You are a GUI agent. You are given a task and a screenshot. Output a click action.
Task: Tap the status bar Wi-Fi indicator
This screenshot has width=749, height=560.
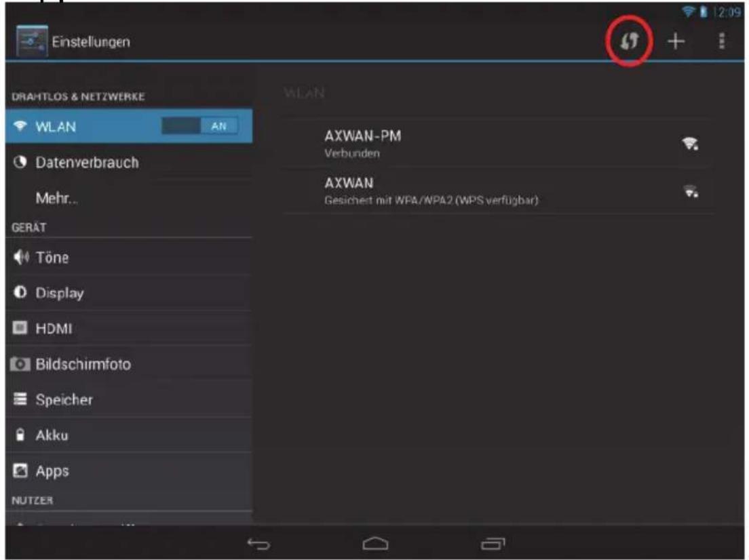click(x=688, y=12)
